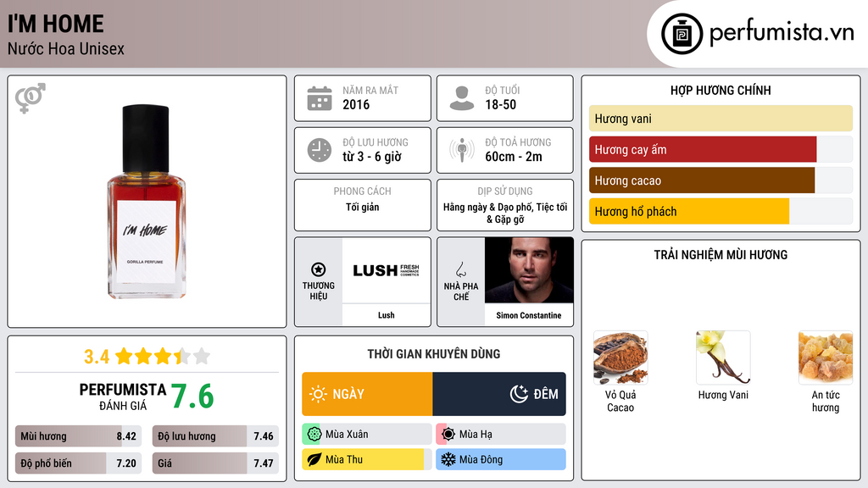Click the green 7.6 Perfumista score
Screen dimensions: 868x488
192,396
